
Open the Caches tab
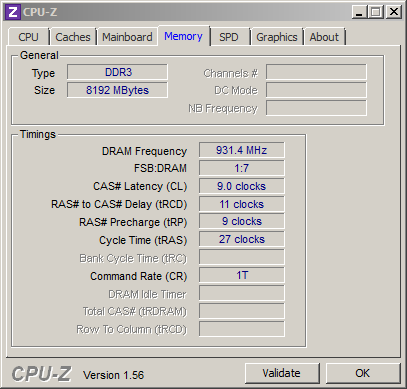click(73, 37)
